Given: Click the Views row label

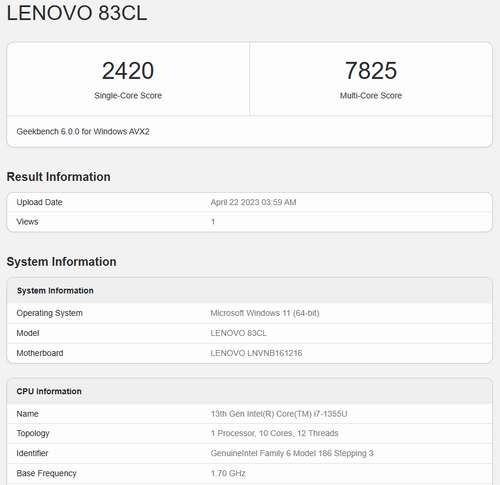Looking at the screenshot, I should tap(27, 222).
